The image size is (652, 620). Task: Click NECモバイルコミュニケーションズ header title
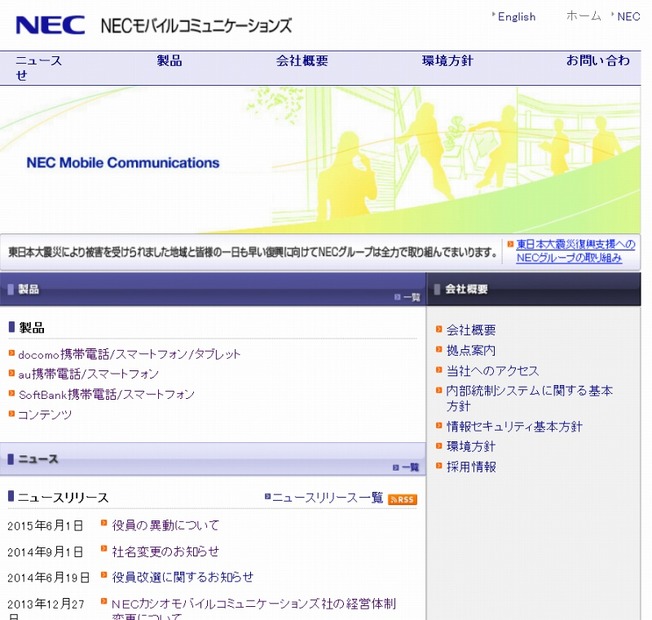(196, 26)
